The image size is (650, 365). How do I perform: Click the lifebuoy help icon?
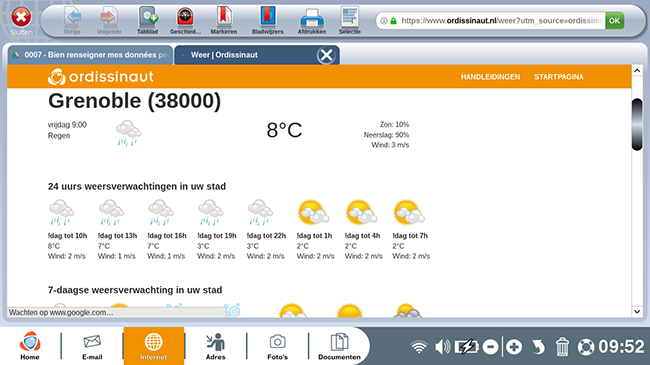point(586,347)
